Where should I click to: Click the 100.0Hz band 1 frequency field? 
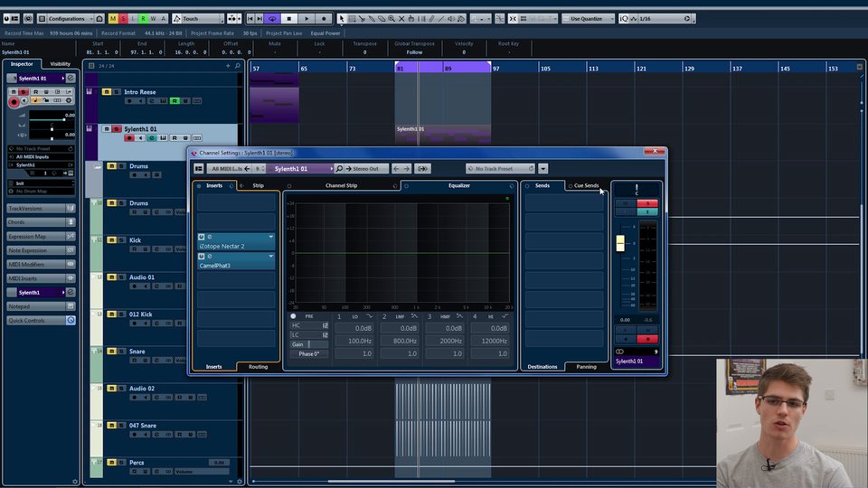(354, 341)
